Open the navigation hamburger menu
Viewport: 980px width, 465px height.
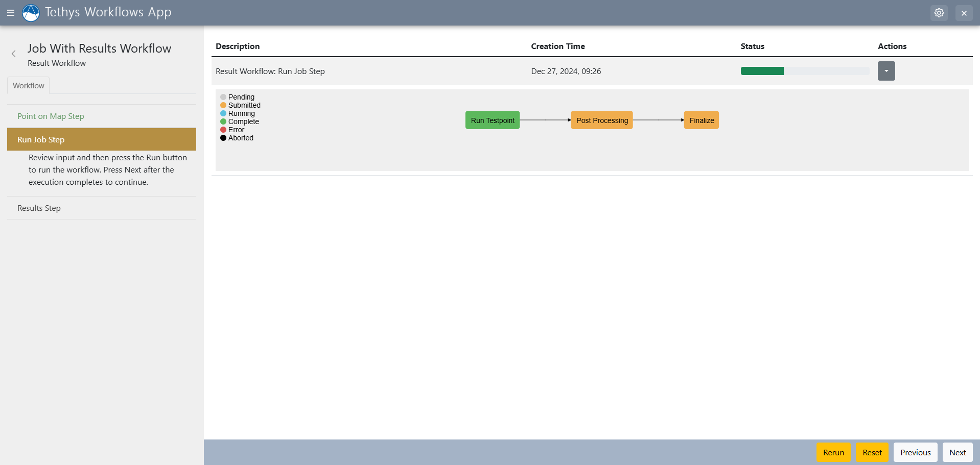tap(11, 13)
